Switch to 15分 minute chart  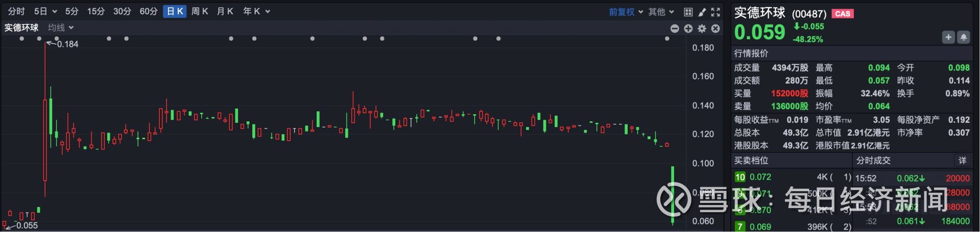coord(95,11)
